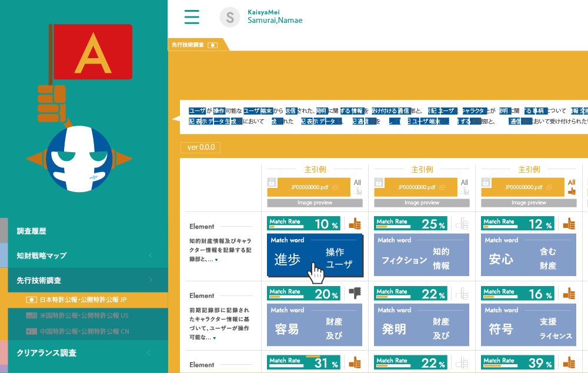Toggle thumbs-up beside 25% match rate
Image resolution: width=588 pixels, height=373 pixels.
(x=462, y=224)
